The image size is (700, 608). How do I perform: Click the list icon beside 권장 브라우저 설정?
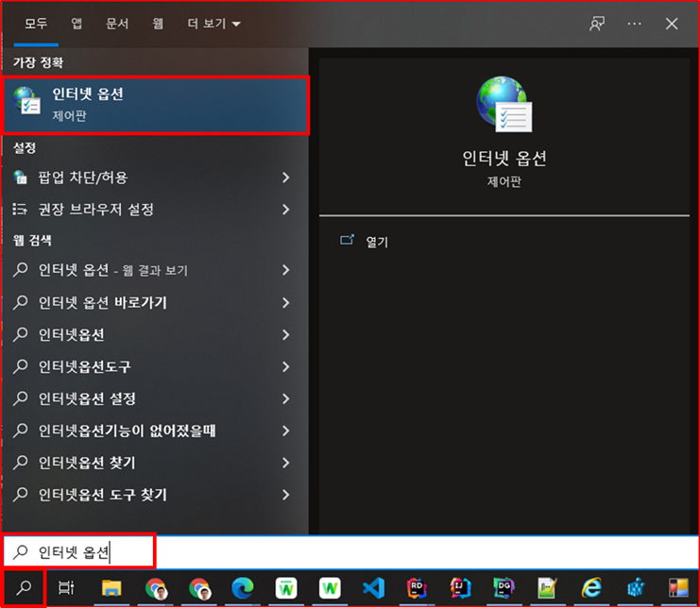pos(20,209)
